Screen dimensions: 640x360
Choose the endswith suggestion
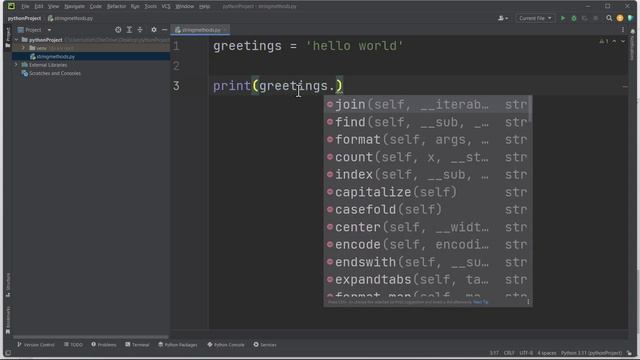pyautogui.click(x=427, y=262)
